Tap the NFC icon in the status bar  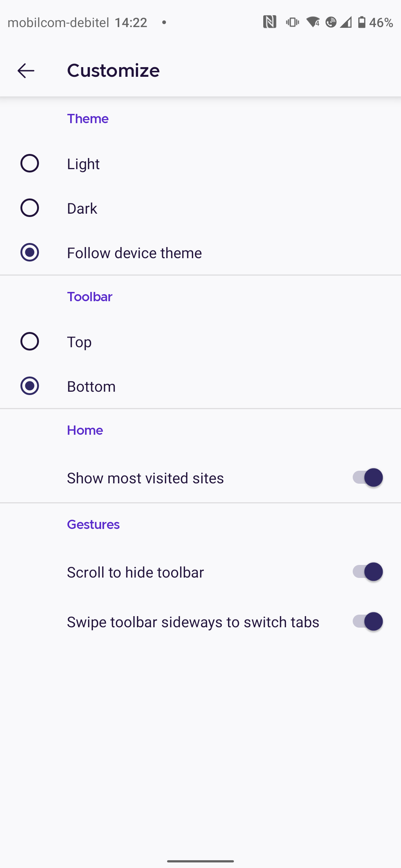coord(270,22)
